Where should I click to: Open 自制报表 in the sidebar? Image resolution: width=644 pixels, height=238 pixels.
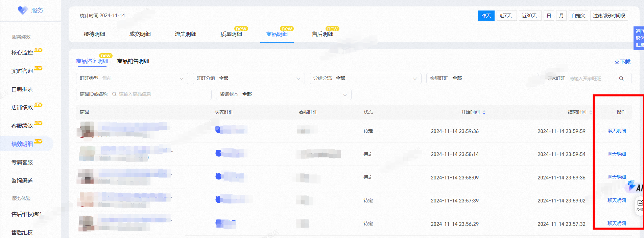(x=22, y=89)
